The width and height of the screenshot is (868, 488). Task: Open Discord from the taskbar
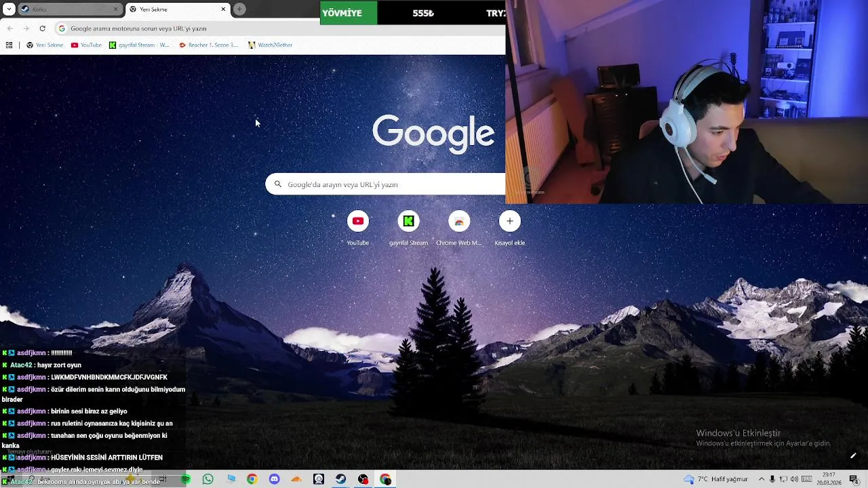pos(274,479)
